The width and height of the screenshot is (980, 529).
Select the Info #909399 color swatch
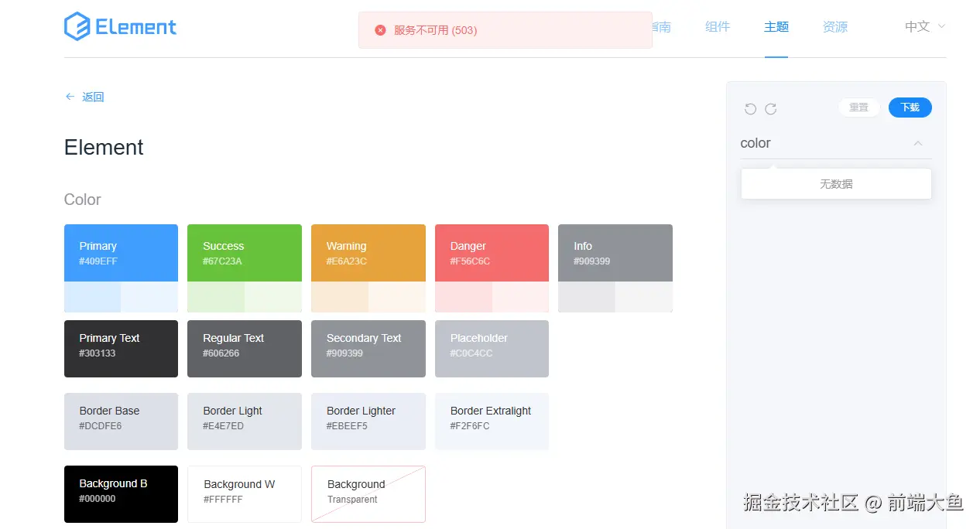click(615, 253)
